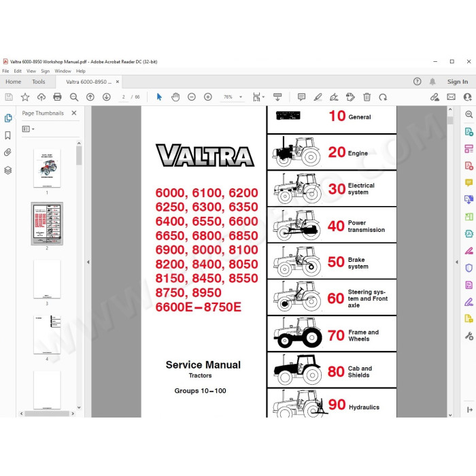This screenshot has width=476, height=476.
Task: Open the search tool in the right pane
Action: 469,114
